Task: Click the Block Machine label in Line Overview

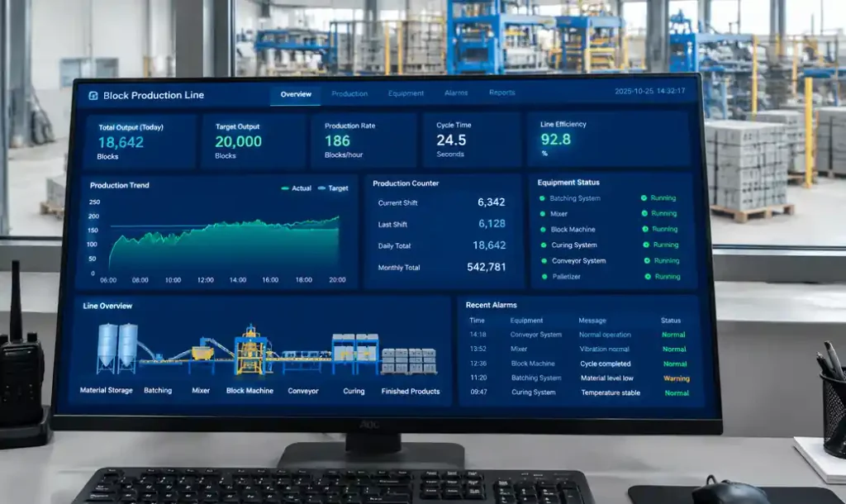Action: pyautogui.click(x=250, y=391)
